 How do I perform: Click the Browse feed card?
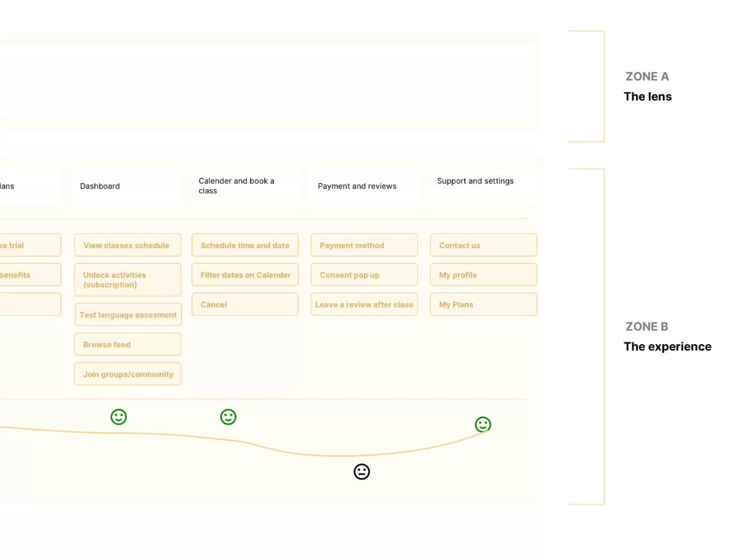click(128, 344)
